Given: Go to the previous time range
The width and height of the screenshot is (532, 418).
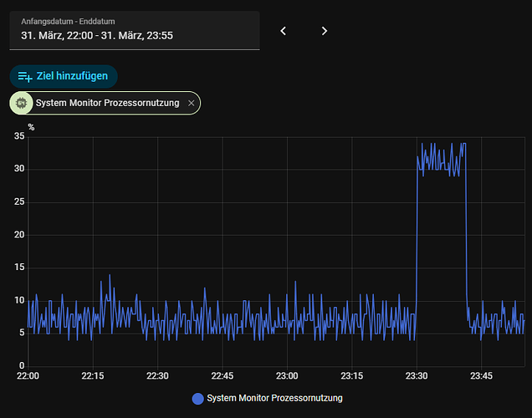Looking at the screenshot, I should (284, 31).
